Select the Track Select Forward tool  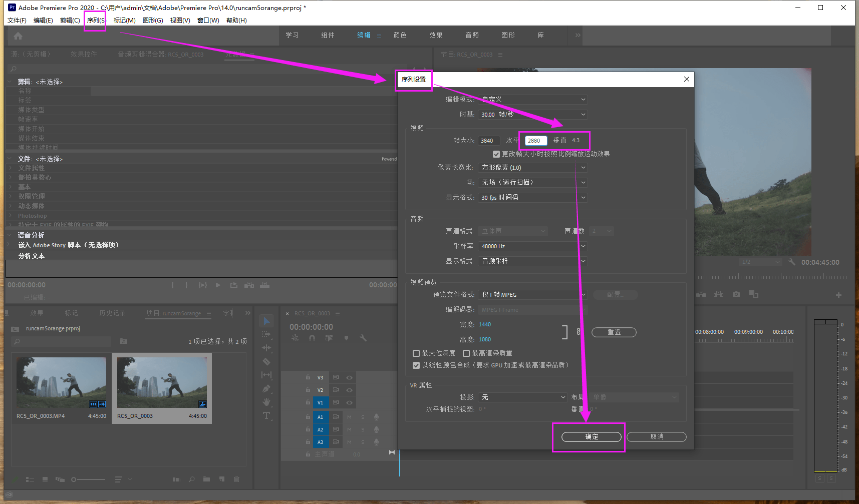[266, 334]
